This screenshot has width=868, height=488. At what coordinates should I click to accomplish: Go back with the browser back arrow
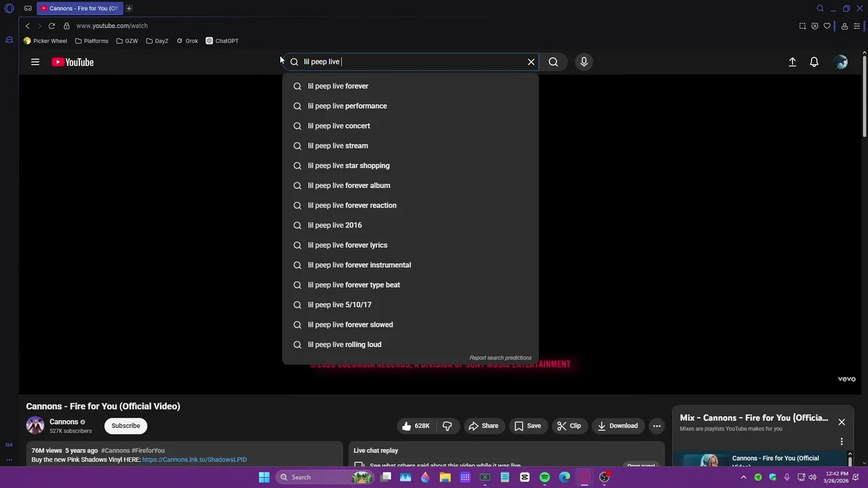[27, 26]
